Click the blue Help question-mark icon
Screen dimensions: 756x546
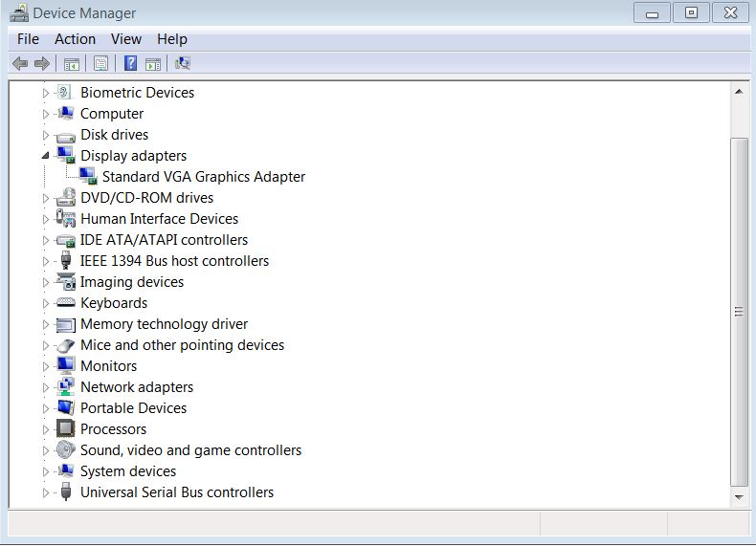[x=130, y=63]
